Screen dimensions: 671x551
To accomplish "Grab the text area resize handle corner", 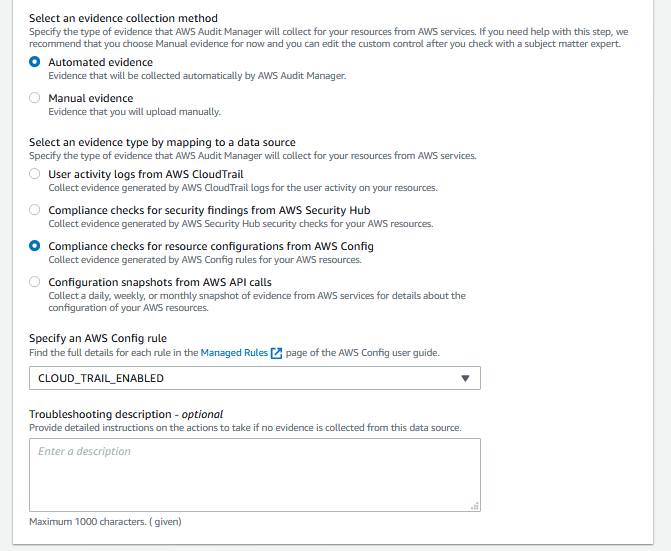I will point(475,506).
